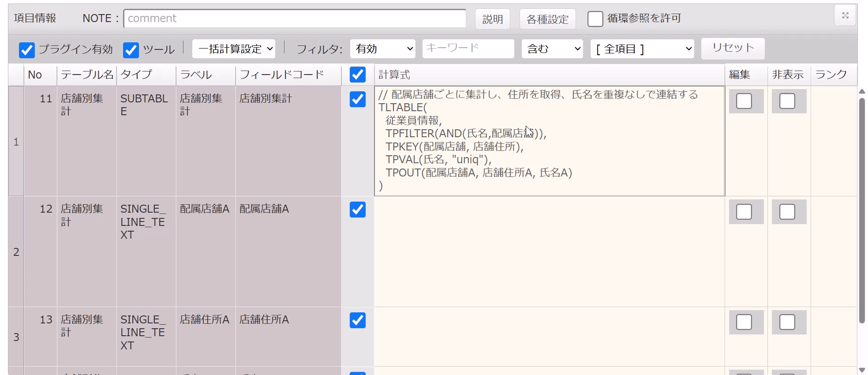Toggle the プラグイン有効 checkbox
This screenshot has height=375, width=868.
(x=27, y=50)
